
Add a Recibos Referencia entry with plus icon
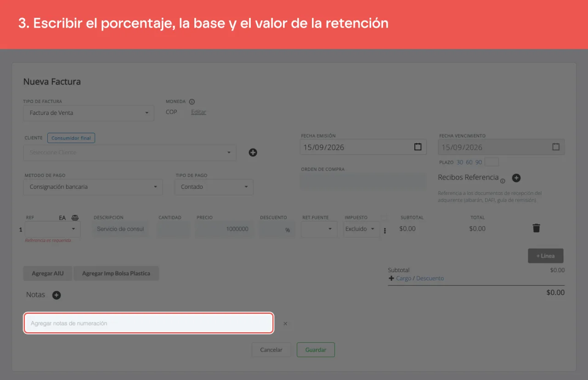tap(516, 178)
